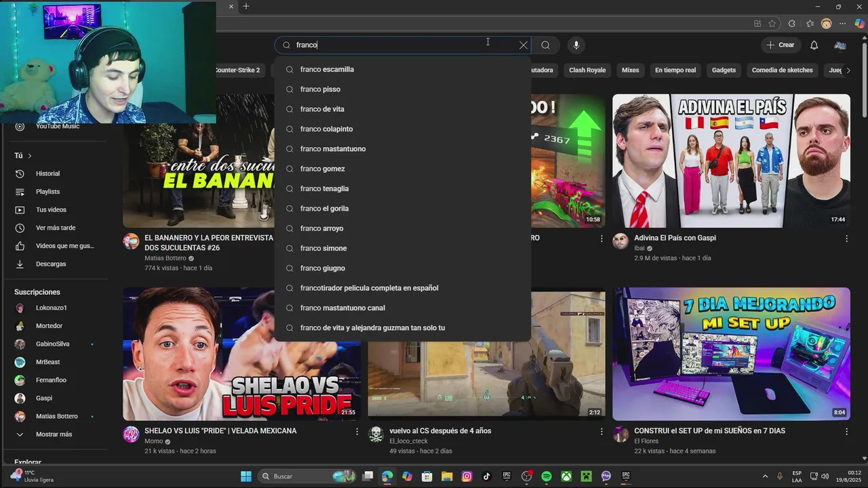Click the magnifier search button

click(545, 45)
